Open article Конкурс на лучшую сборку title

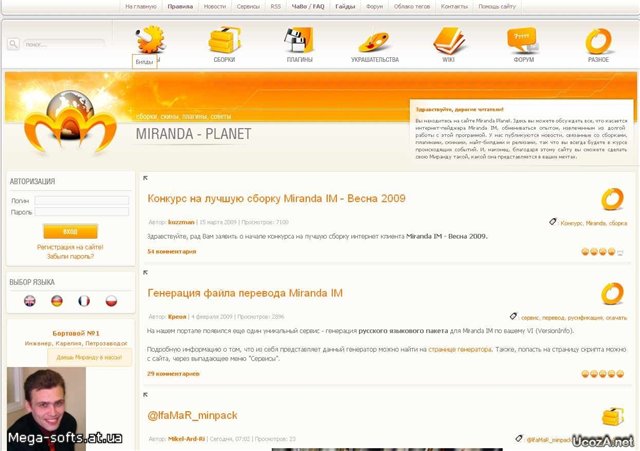pos(276,199)
